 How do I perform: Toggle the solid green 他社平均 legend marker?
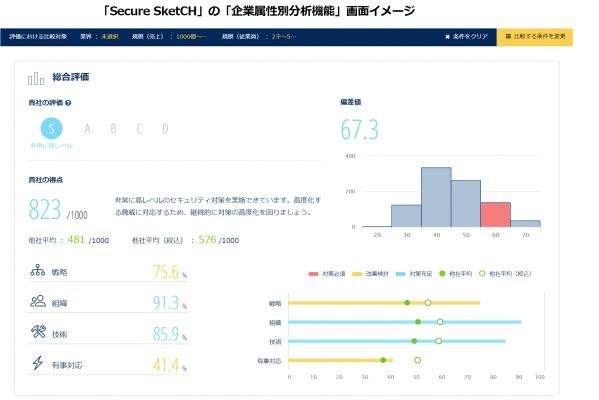click(x=442, y=274)
